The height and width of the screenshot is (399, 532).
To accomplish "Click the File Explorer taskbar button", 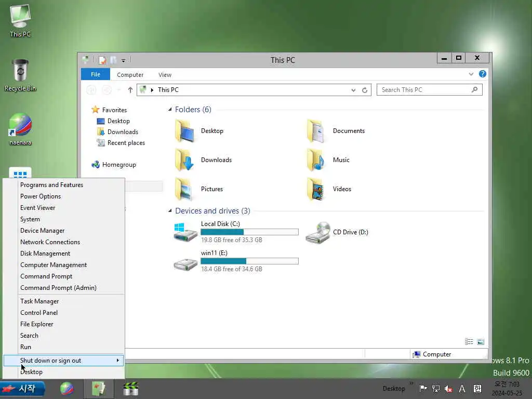I will tap(98, 389).
